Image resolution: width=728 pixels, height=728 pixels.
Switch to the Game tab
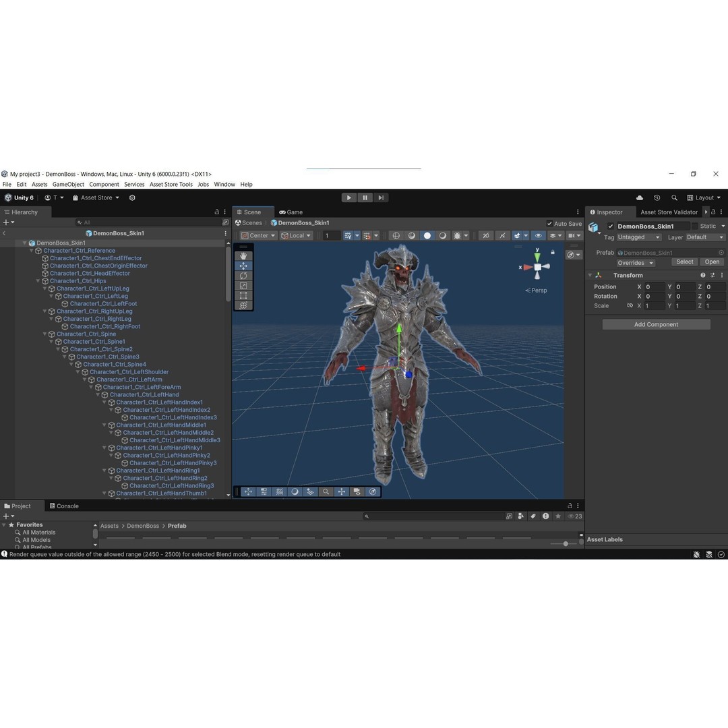[291, 212]
